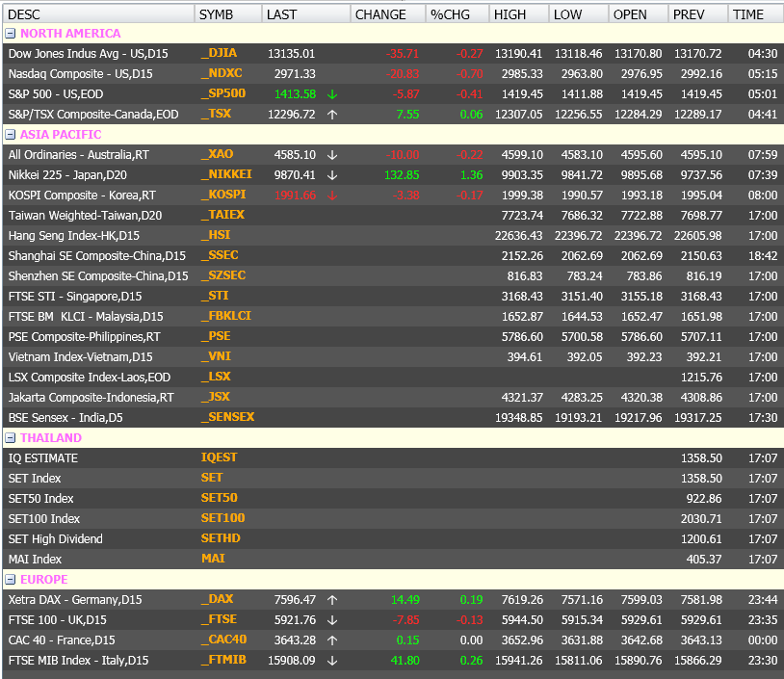
Task: Select the FTSE 100 - UK,D15 description
Action: (x=58, y=620)
